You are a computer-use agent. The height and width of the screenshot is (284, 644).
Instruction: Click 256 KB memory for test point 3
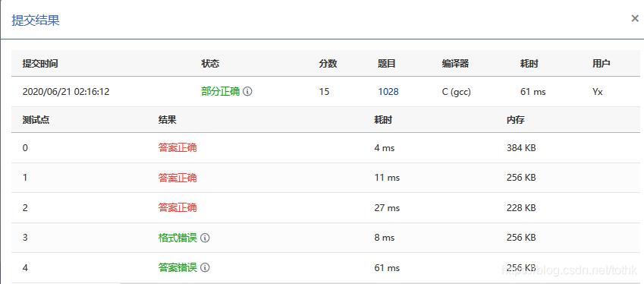pos(521,238)
